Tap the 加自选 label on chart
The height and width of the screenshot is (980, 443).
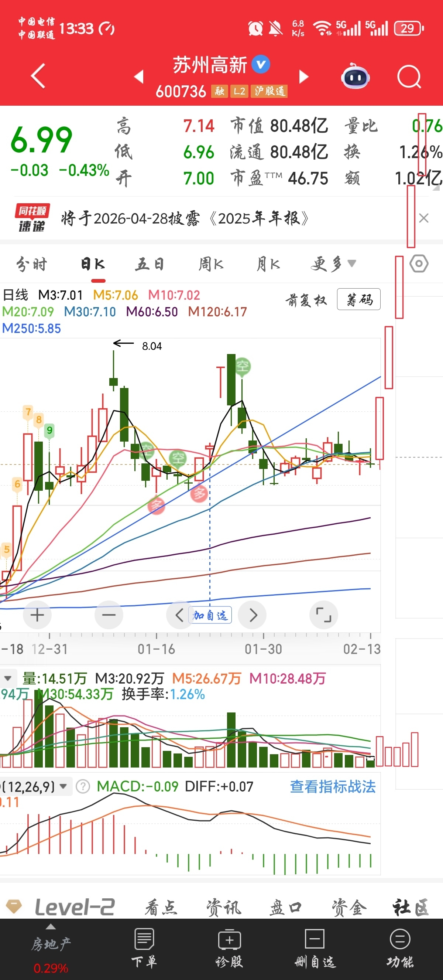pyautogui.click(x=210, y=615)
